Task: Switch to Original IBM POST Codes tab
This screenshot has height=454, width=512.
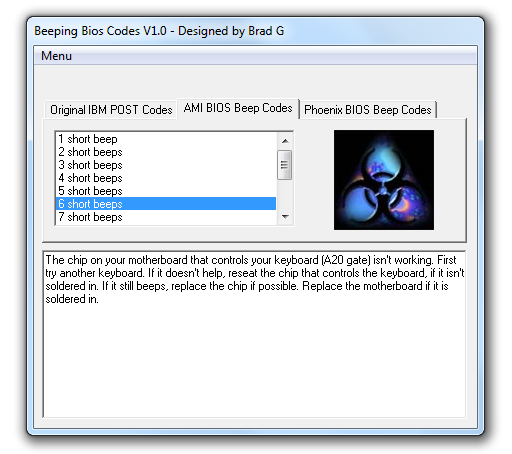Action: pyautogui.click(x=111, y=110)
